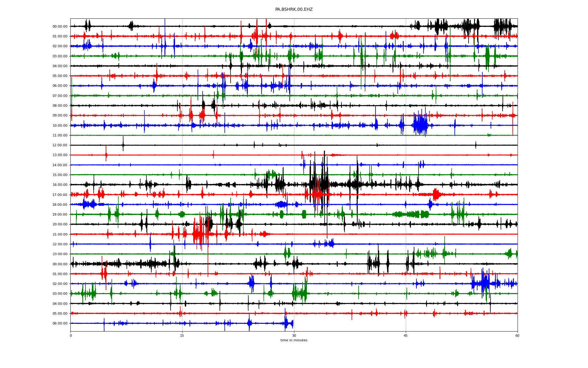This screenshot has width=588, height=368.
Task: Click the plot title PA.BSHRK.00.EHZ
Action: [x=294, y=10]
